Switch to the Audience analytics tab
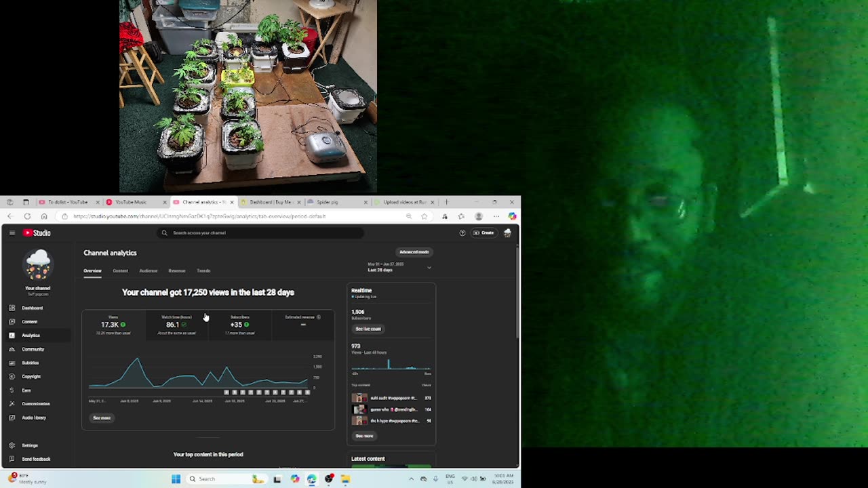This screenshot has width=868, height=488. [x=149, y=270]
